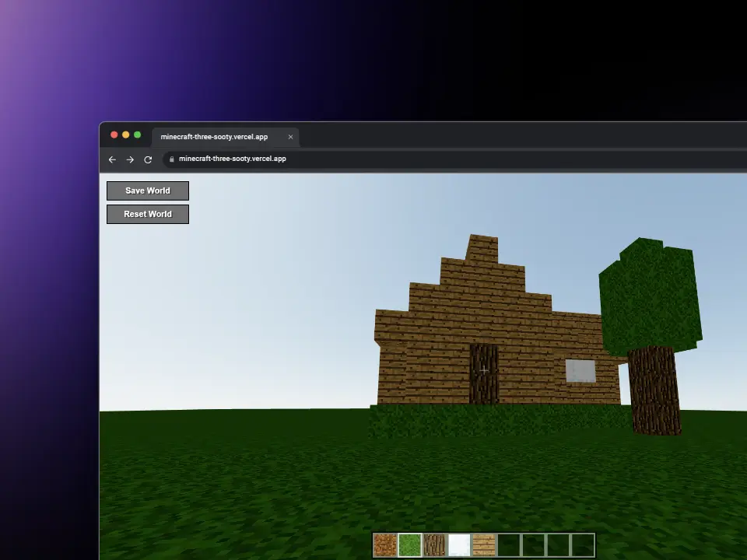The width and height of the screenshot is (747, 560).
Task: Close the minecraft-three-sooty.vercel.app tab
Action: click(x=290, y=137)
